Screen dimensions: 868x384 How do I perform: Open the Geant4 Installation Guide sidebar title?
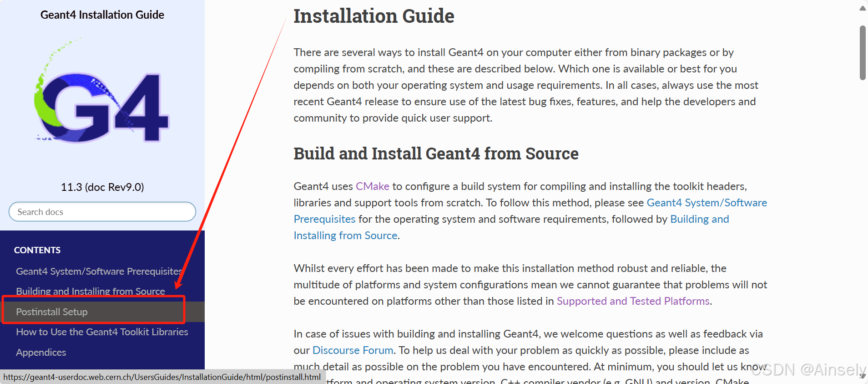click(102, 15)
